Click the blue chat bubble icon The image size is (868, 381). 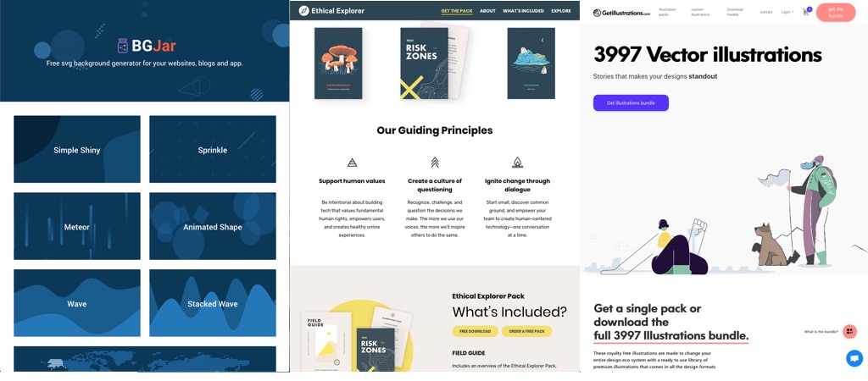pyautogui.click(x=854, y=358)
